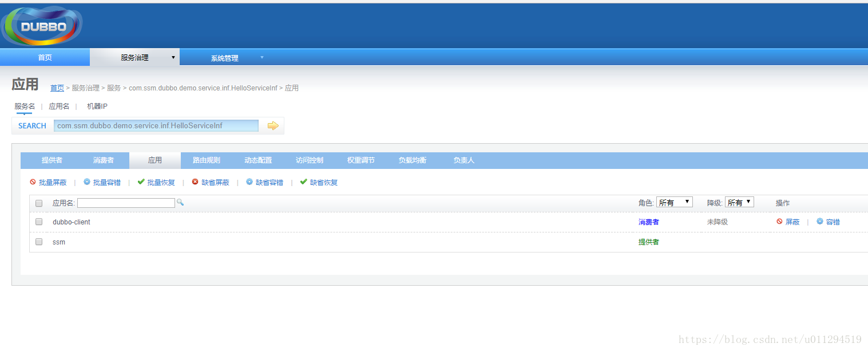Click the 缺省容错 blue icon
This screenshot has width=868, height=351.
249,182
